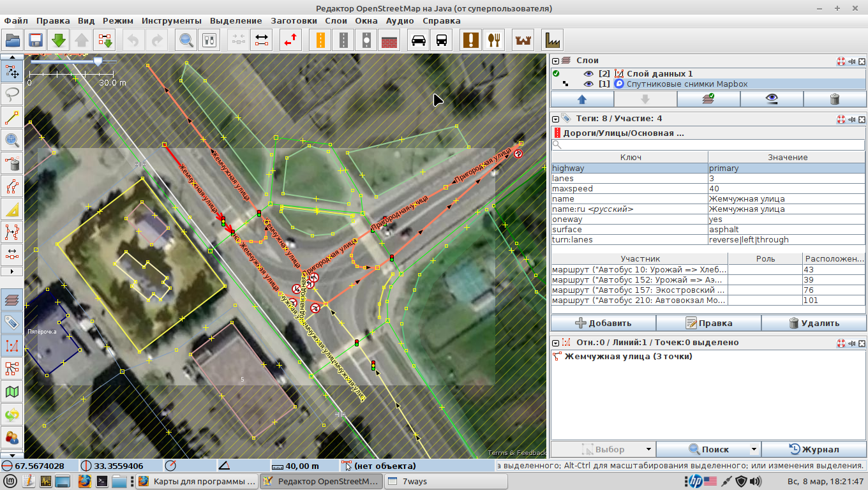
Task: Select the Lasso selection tool
Action: [11, 94]
